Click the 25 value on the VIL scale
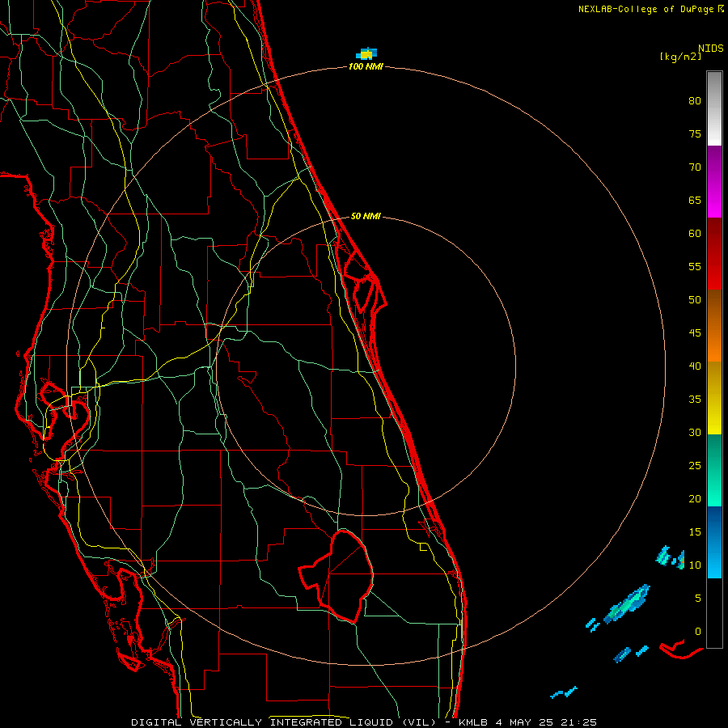 [695, 465]
